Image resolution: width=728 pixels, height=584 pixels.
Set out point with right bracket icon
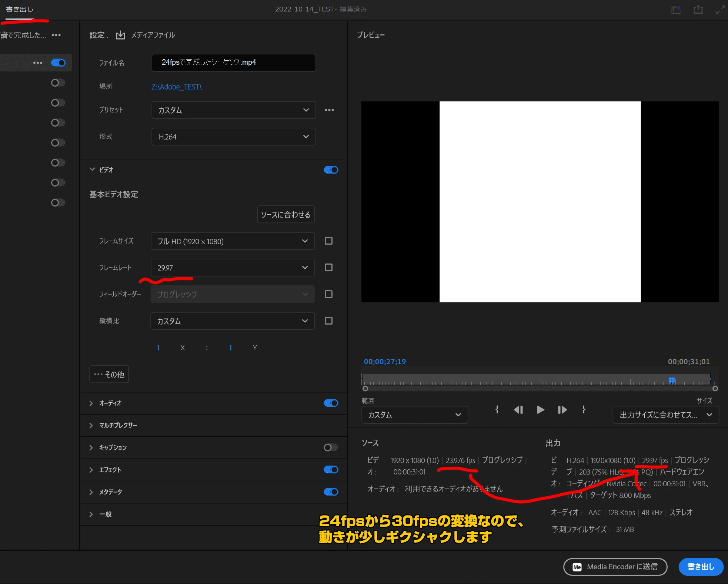point(584,410)
